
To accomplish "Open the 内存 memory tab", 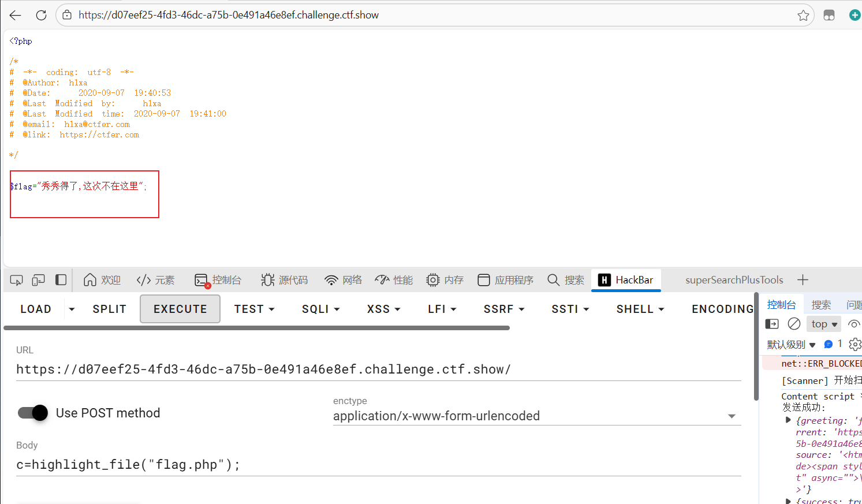I will click(x=445, y=280).
